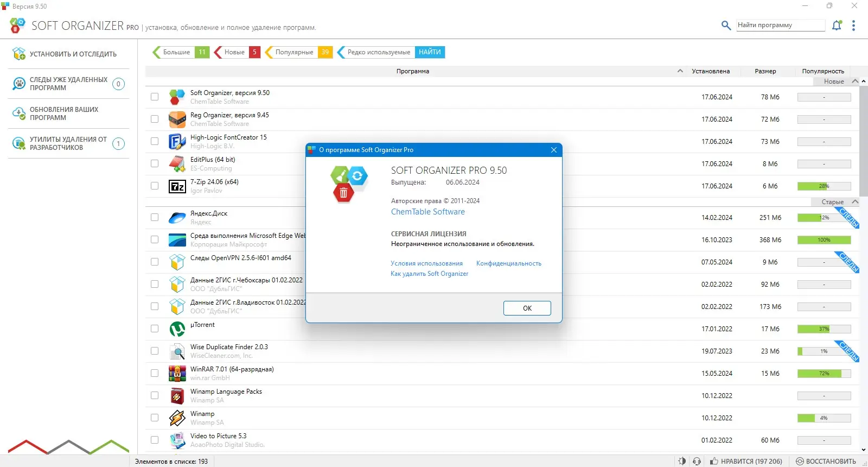This screenshot has width=868, height=467.
Task: Tick the Reg Organizer checkbox
Action: [x=155, y=119]
